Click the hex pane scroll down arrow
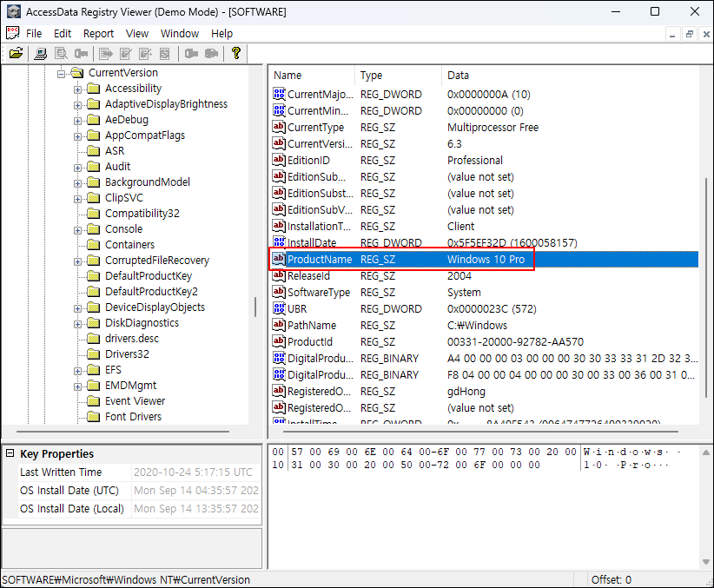This screenshot has width=714, height=588. point(706,562)
